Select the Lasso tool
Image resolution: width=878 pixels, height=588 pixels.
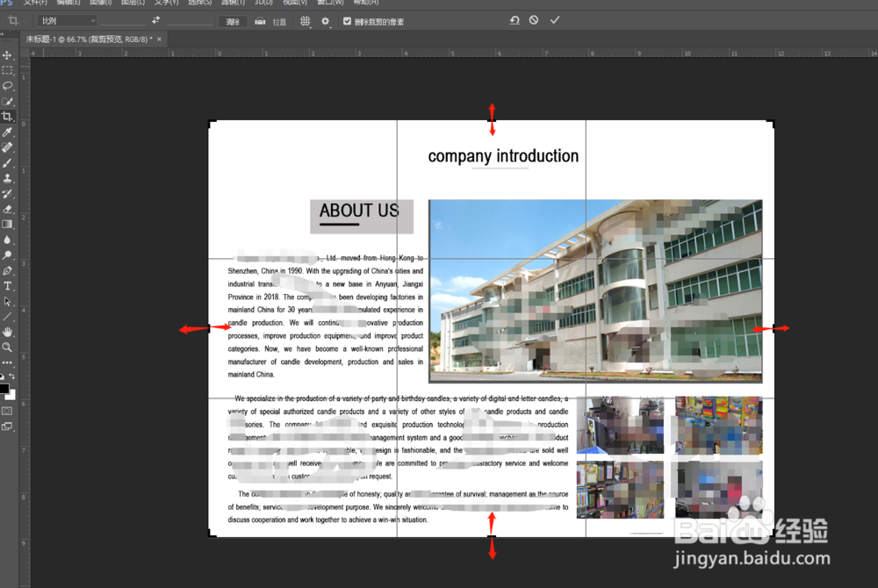pos(7,86)
